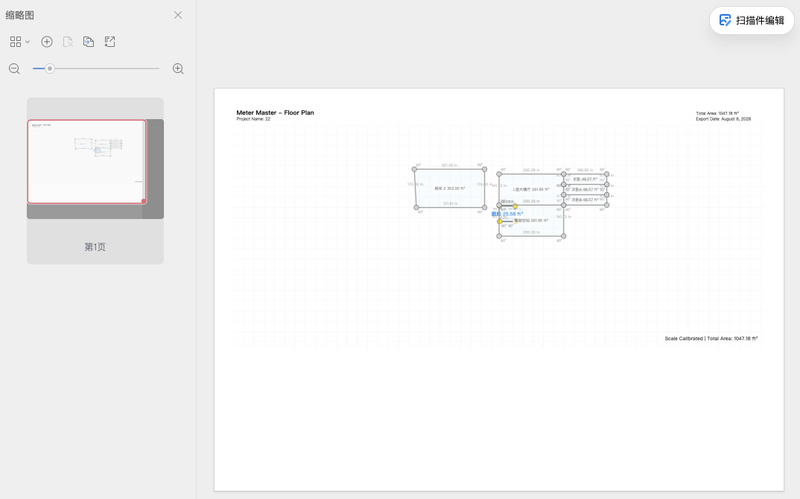800x499 pixels.
Task: Click the replace page icon
Action: (88, 42)
